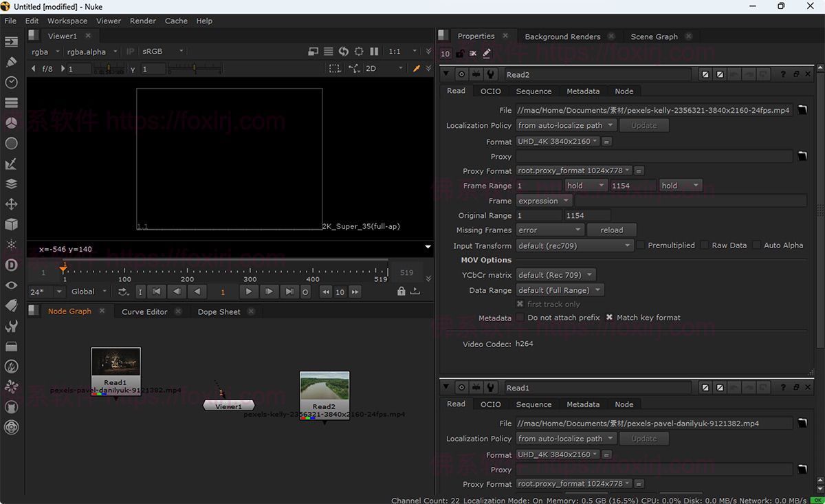
Task: Enable the Premultiplied checkbox for Read2
Action: tap(639, 245)
